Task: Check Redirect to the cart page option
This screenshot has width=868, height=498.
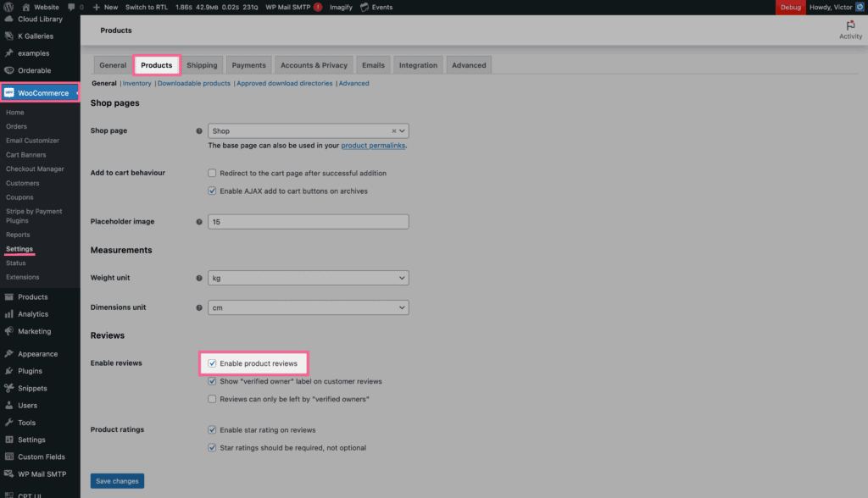Action: pos(212,173)
